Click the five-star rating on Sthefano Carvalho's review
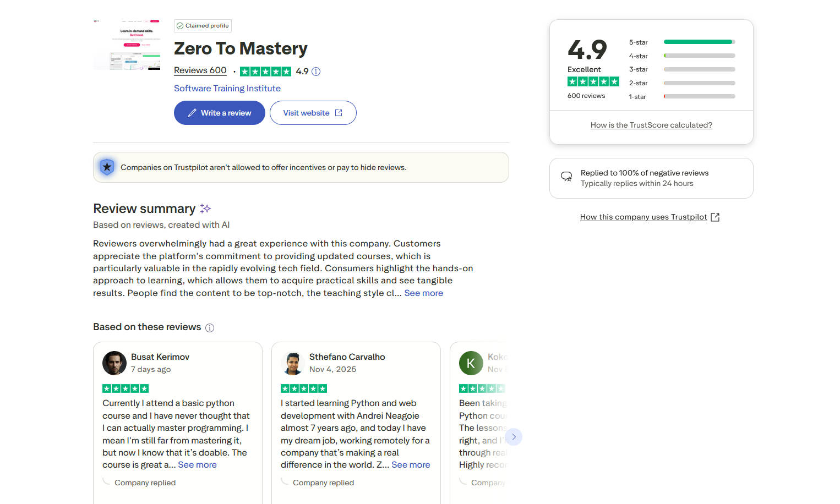This screenshot has width=840, height=504. click(x=304, y=388)
